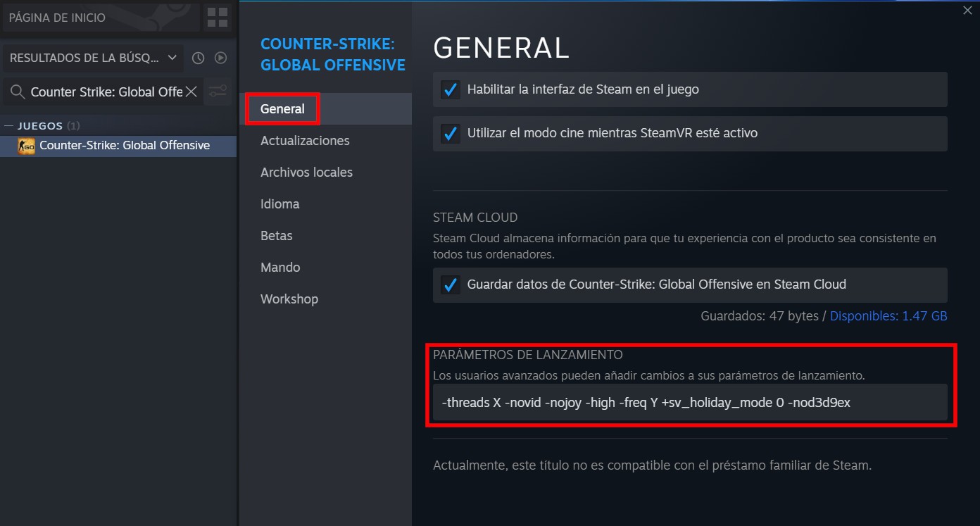
Task: Click the ready-to-play filter icon
Action: click(220, 58)
